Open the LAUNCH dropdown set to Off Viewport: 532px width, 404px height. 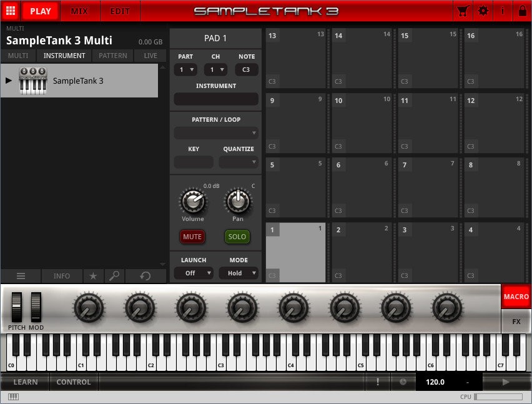pos(194,273)
